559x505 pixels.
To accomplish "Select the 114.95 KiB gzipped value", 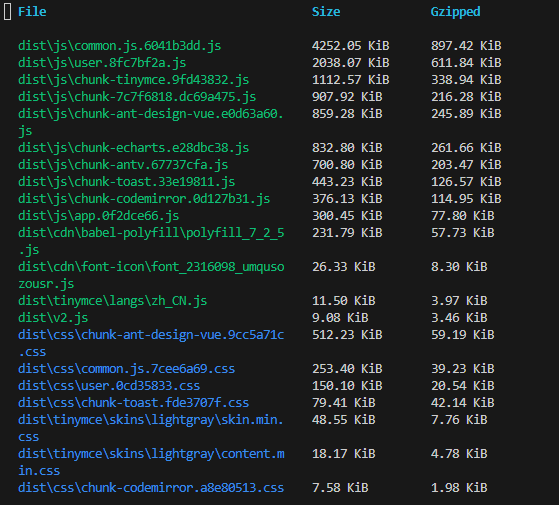I will [466, 199].
